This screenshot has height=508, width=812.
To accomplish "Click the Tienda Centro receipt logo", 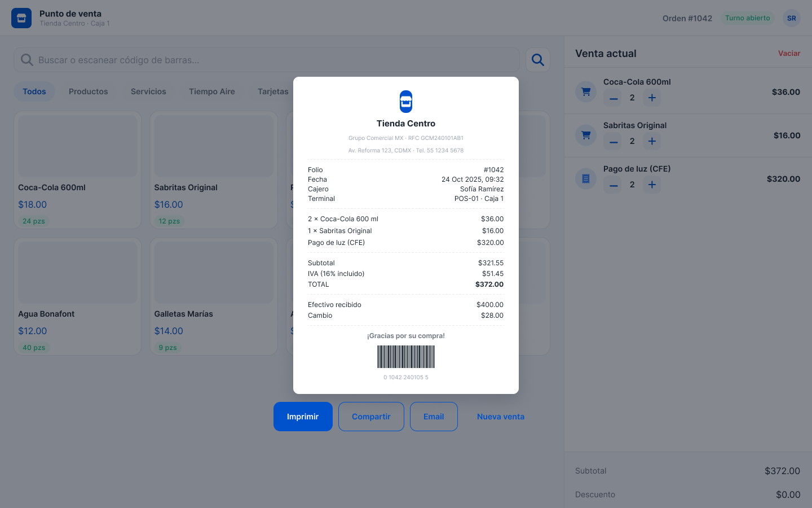I will [406, 102].
